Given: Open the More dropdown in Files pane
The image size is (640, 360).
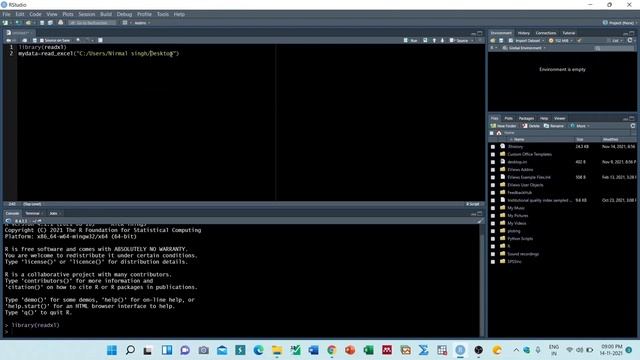Looking at the screenshot, I should (x=580, y=126).
